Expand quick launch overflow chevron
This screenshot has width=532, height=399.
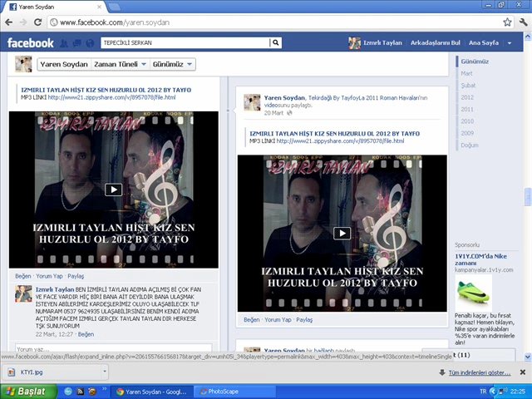[x=105, y=389]
